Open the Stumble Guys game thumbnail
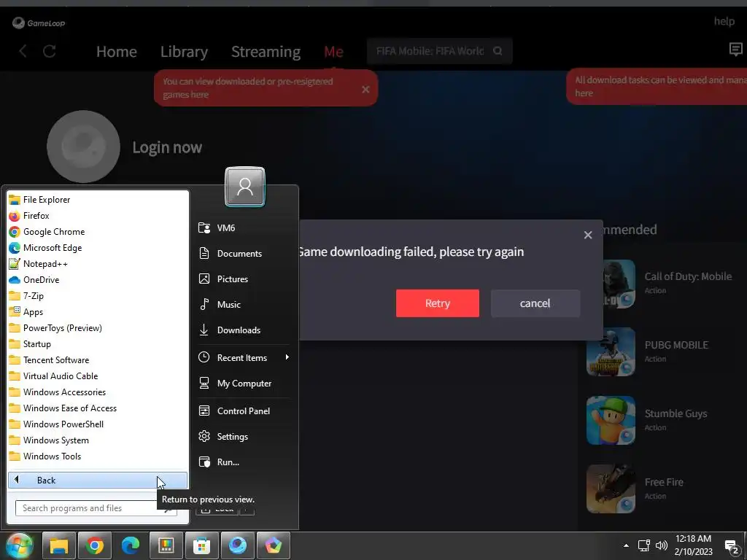The image size is (747, 560). coord(611,421)
